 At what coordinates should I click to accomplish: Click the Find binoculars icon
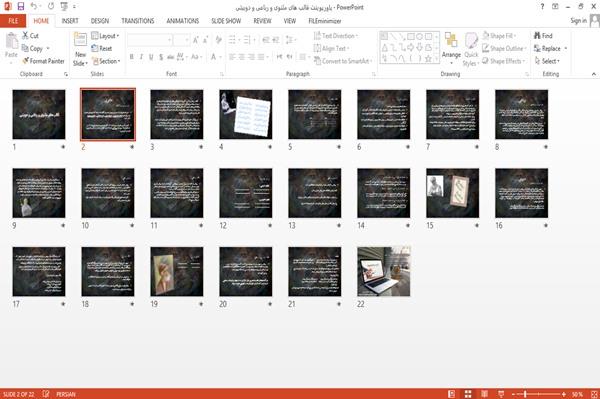coord(543,36)
